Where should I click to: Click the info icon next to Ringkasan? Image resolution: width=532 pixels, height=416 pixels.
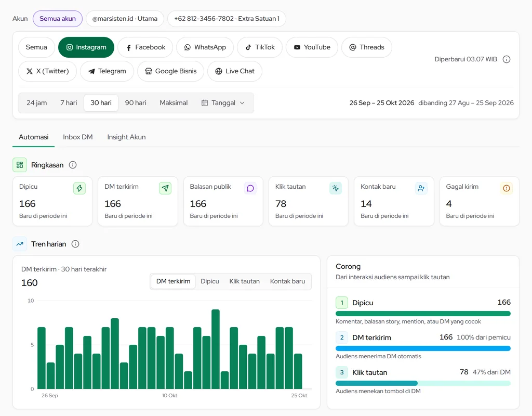[73, 165]
